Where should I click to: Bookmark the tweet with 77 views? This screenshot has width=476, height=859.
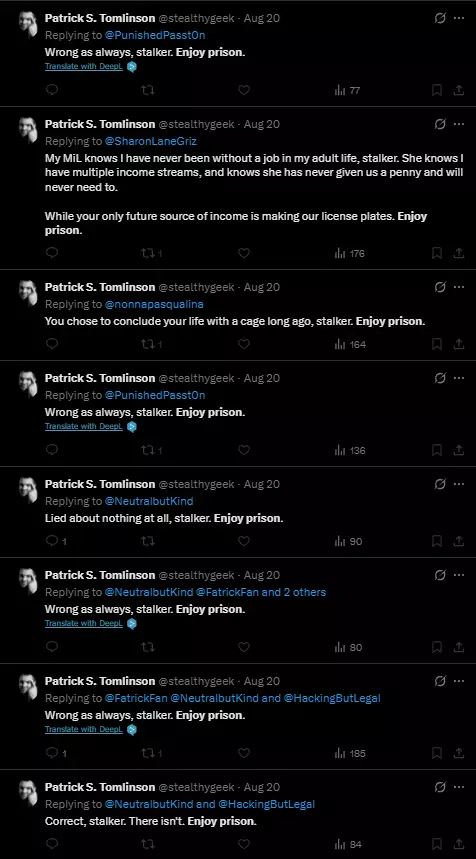coord(437,90)
